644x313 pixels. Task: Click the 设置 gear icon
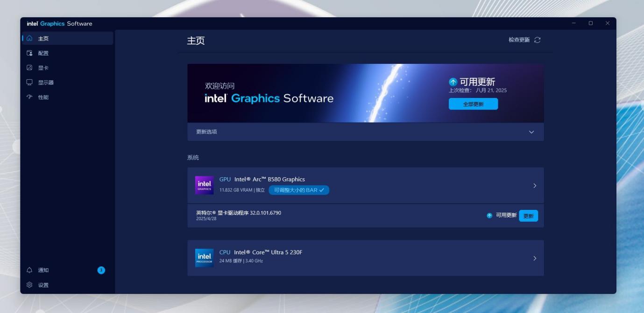(x=29, y=285)
